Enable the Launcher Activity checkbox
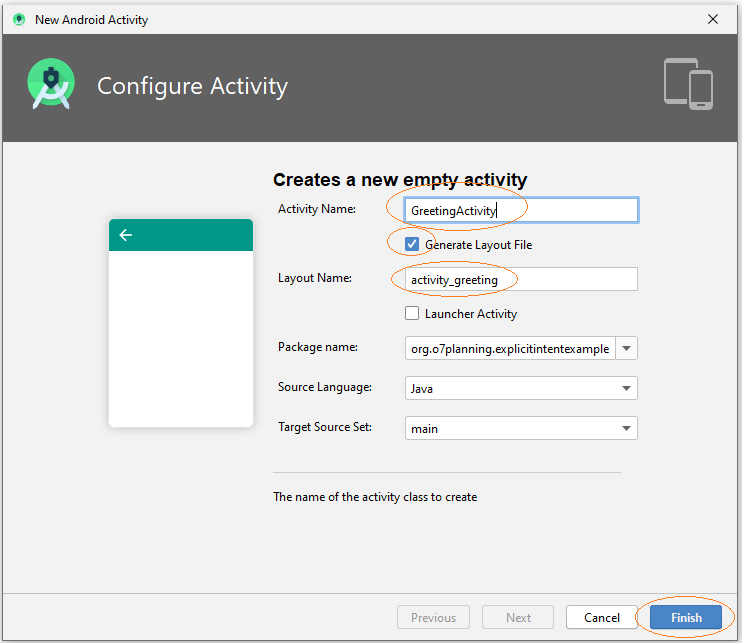 pyautogui.click(x=412, y=313)
